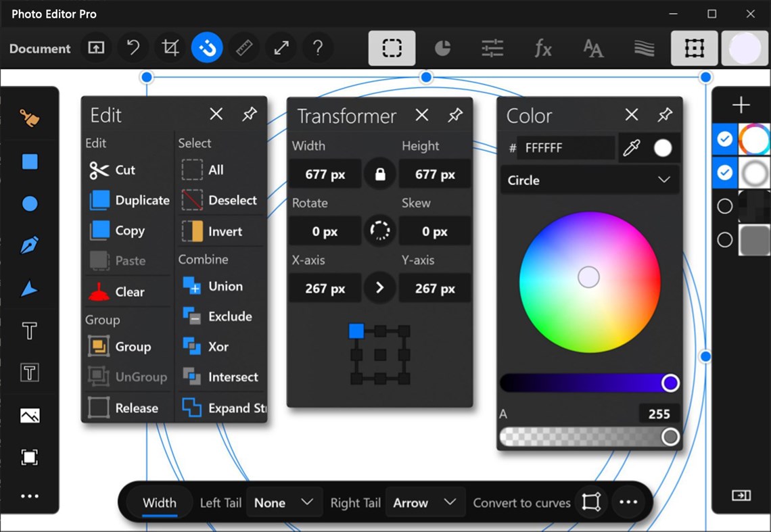Switch to the Width tab in bottom bar

(159, 502)
